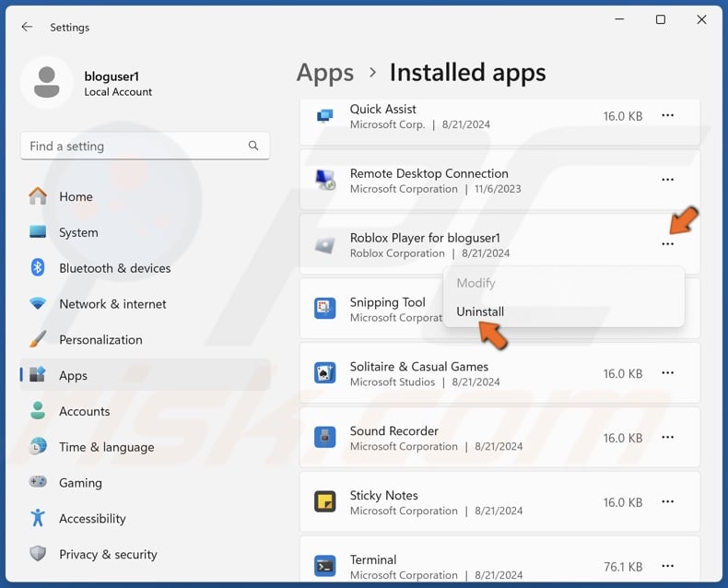Viewport: 728px width, 588px height.
Task: Click the Privacy & security shield
Action: coord(38,554)
